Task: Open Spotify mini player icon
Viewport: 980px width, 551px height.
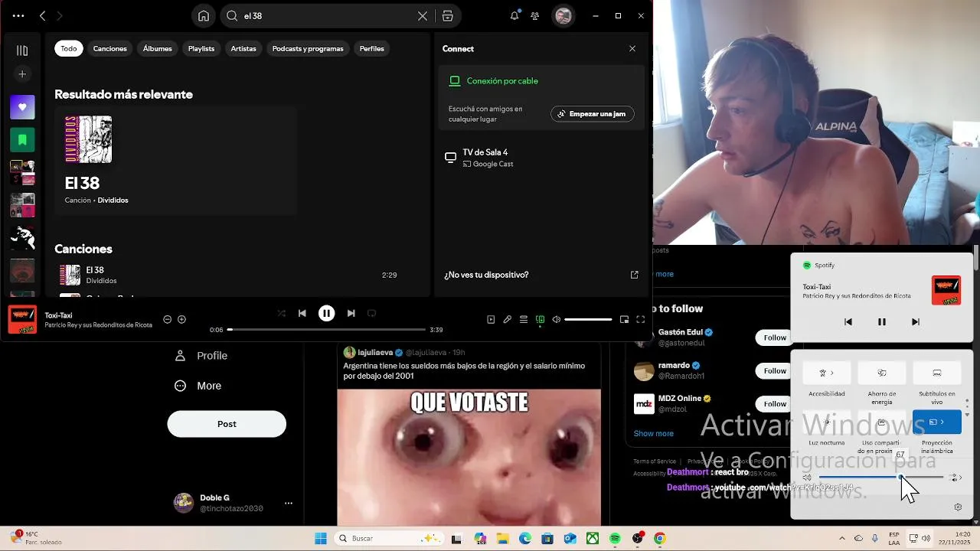Action: [624, 319]
